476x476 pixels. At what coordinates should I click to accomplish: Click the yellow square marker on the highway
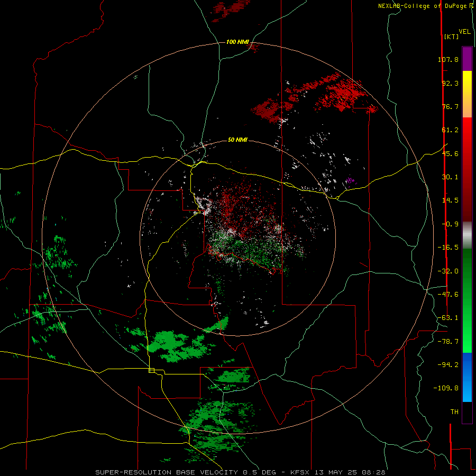point(151,370)
